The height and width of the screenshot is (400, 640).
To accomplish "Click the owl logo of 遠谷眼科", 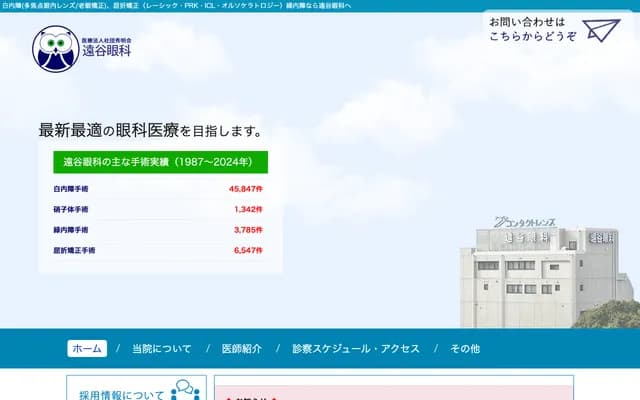I will (x=56, y=49).
